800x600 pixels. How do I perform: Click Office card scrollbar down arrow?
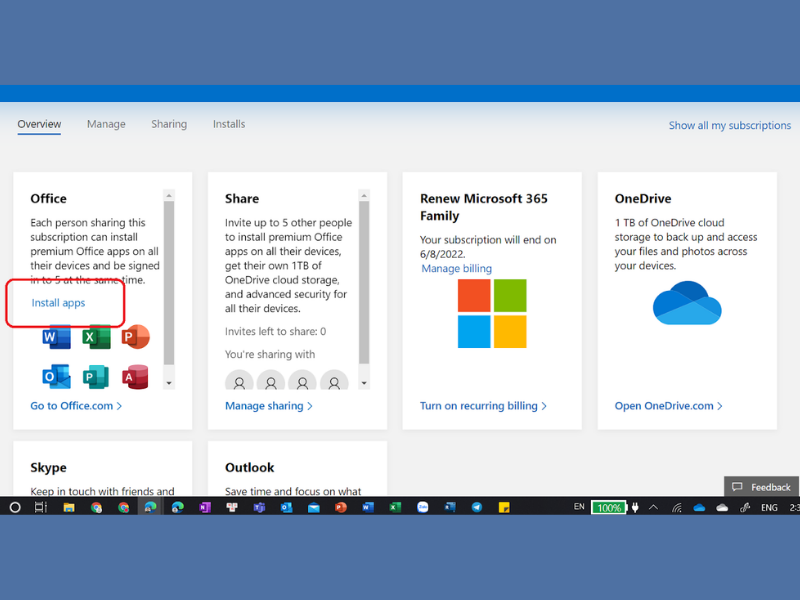click(x=169, y=383)
